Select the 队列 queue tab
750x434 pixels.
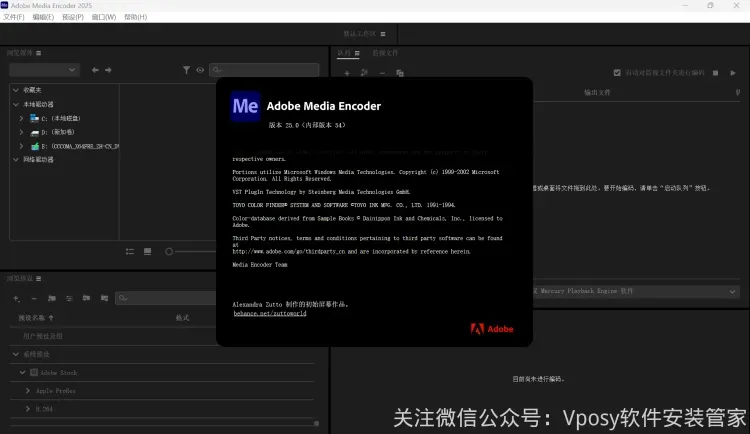(344, 53)
